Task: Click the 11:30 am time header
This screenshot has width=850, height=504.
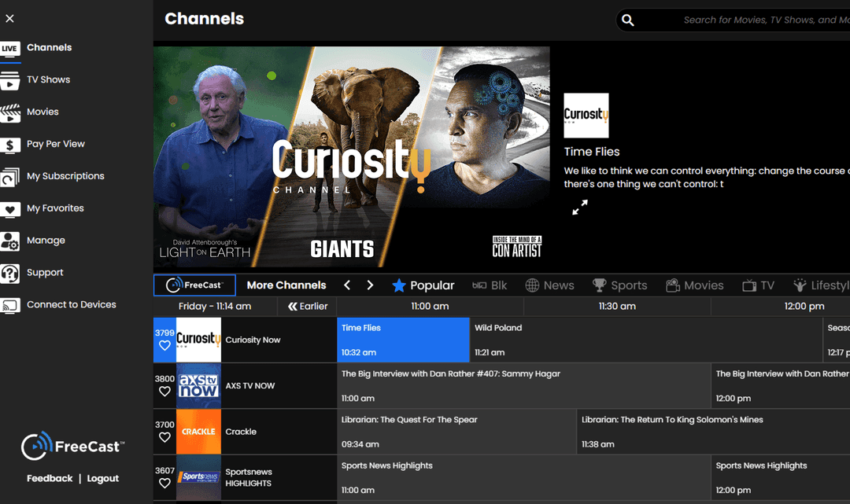Action: coord(617,307)
